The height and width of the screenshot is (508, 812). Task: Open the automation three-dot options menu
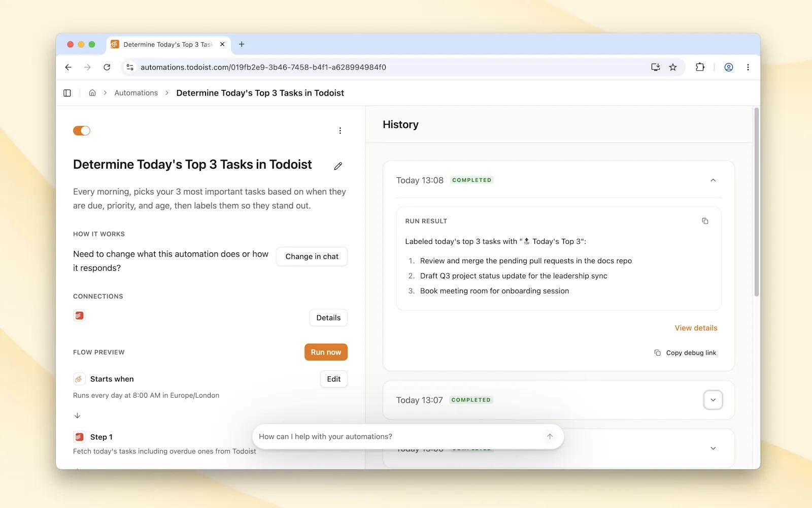pyautogui.click(x=340, y=131)
